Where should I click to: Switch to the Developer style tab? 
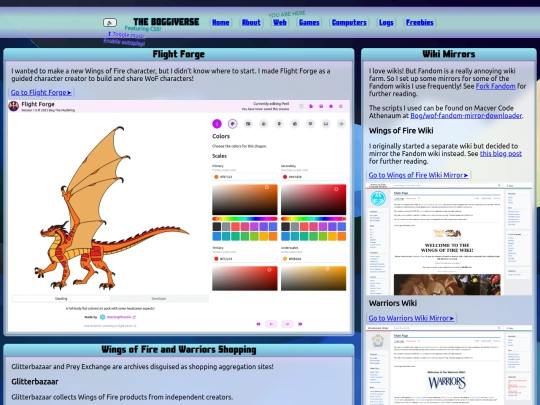(x=159, y=299)
